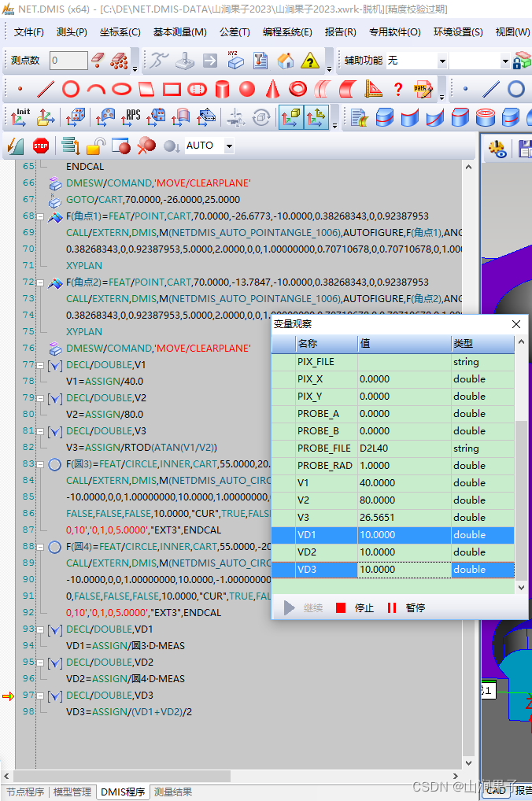
Task: Switch to the 模型管理 tab
Action: tap(72, 792)
